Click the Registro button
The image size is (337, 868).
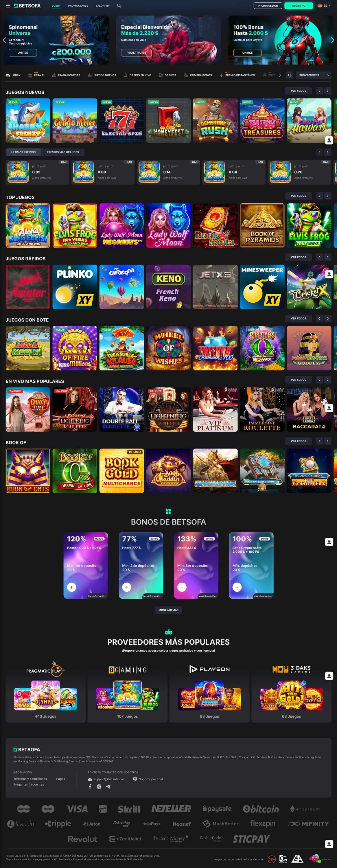click(299, 6)
